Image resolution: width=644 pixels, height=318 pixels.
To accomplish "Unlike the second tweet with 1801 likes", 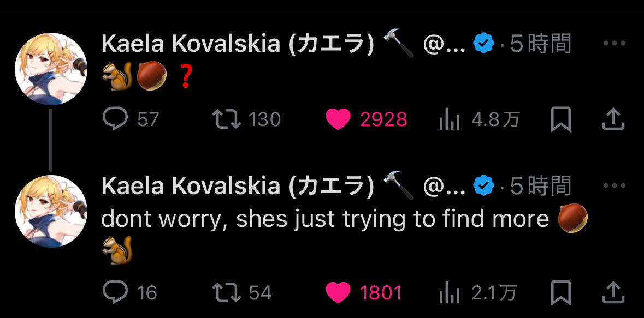I will [x=338, y=293].
